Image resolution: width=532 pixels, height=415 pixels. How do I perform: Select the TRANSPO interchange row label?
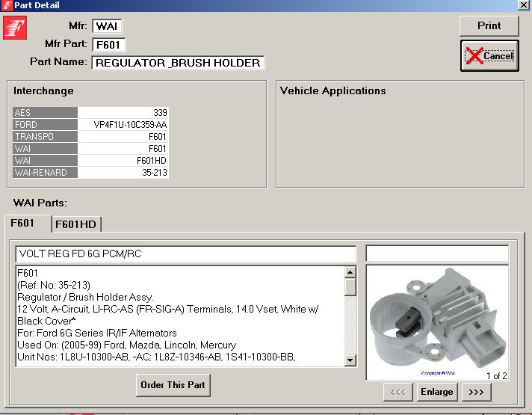click(45, 137)
